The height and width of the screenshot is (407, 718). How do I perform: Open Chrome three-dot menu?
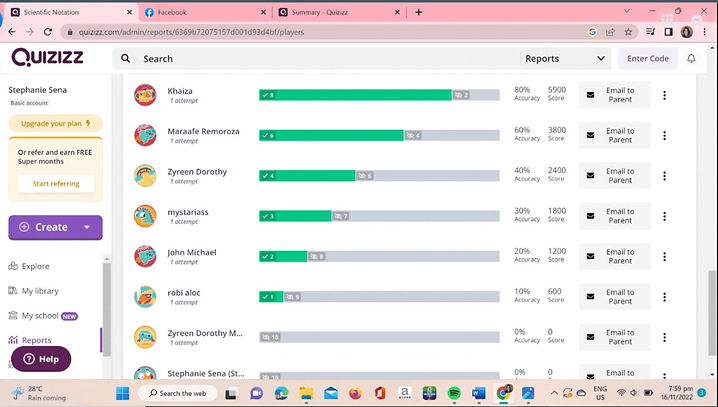(x=704, y=32)
